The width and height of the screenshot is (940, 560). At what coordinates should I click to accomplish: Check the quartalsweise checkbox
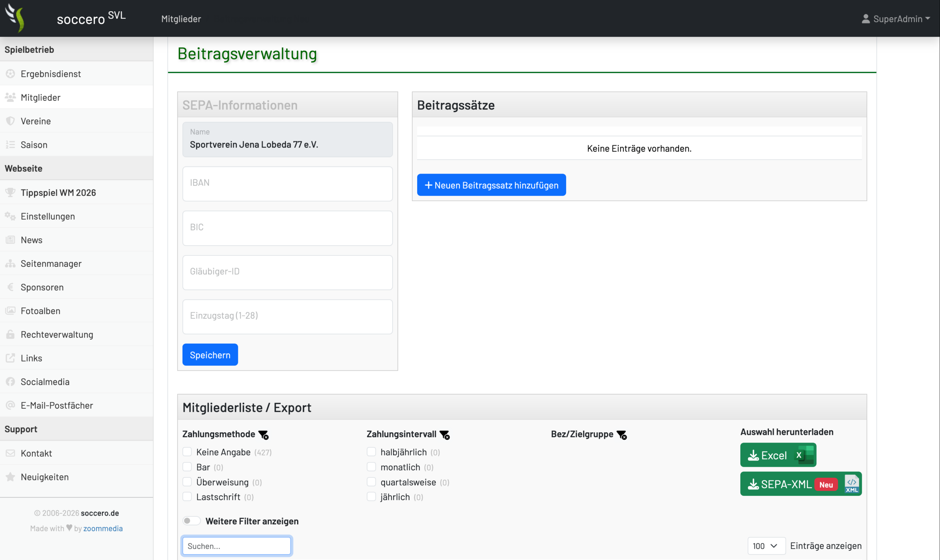coord(372,482)
